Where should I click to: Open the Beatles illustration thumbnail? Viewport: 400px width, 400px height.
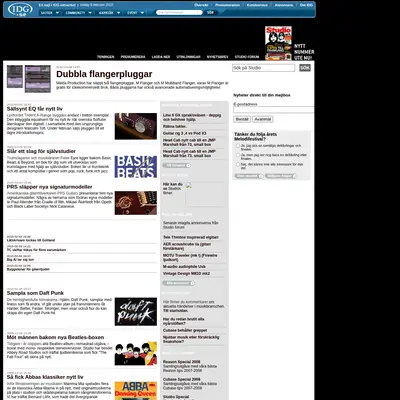pos(136,354)
